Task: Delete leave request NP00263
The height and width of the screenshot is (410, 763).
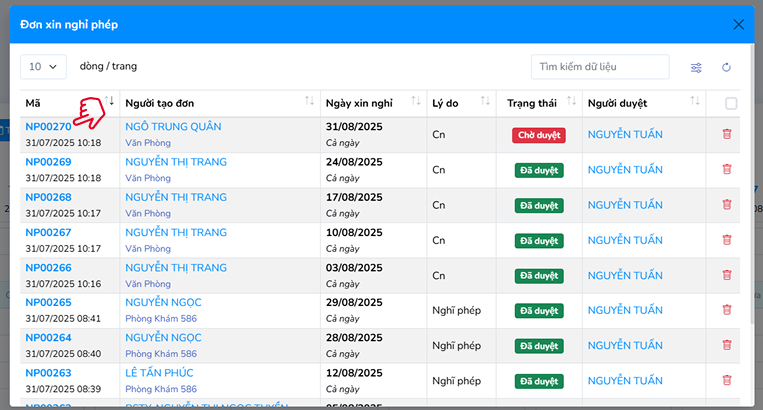Action: click(726, 380)
